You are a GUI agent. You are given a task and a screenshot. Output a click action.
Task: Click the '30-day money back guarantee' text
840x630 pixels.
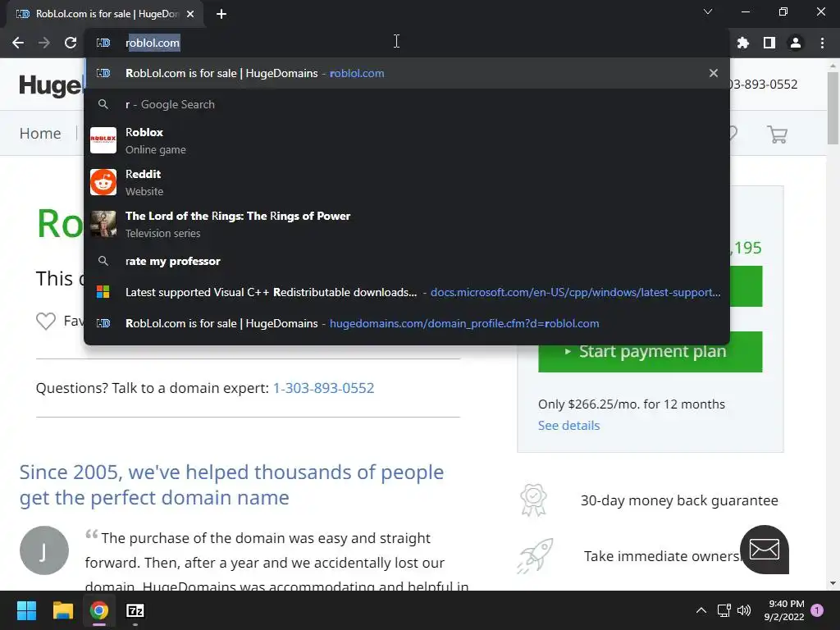[679, 500]
